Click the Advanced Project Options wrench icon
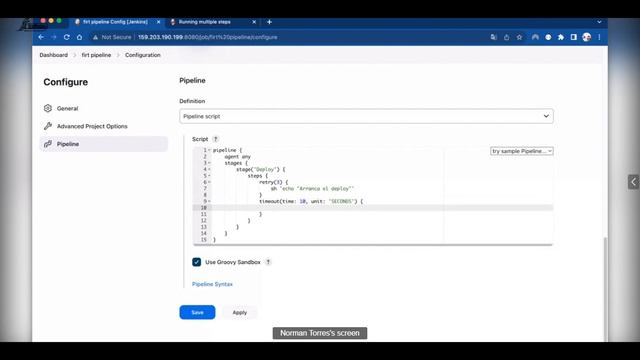Screen dimensions: 640x360 pos(48,126)
